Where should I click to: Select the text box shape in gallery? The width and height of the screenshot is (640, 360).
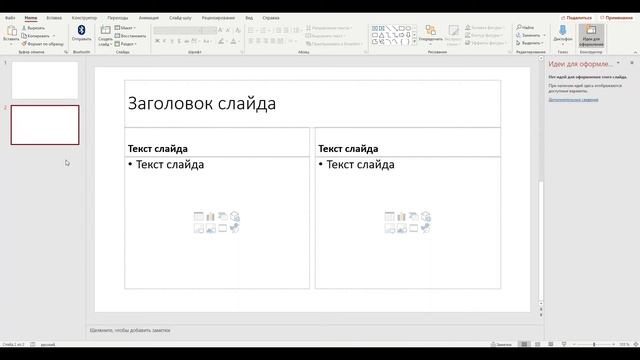coord(375,28)
